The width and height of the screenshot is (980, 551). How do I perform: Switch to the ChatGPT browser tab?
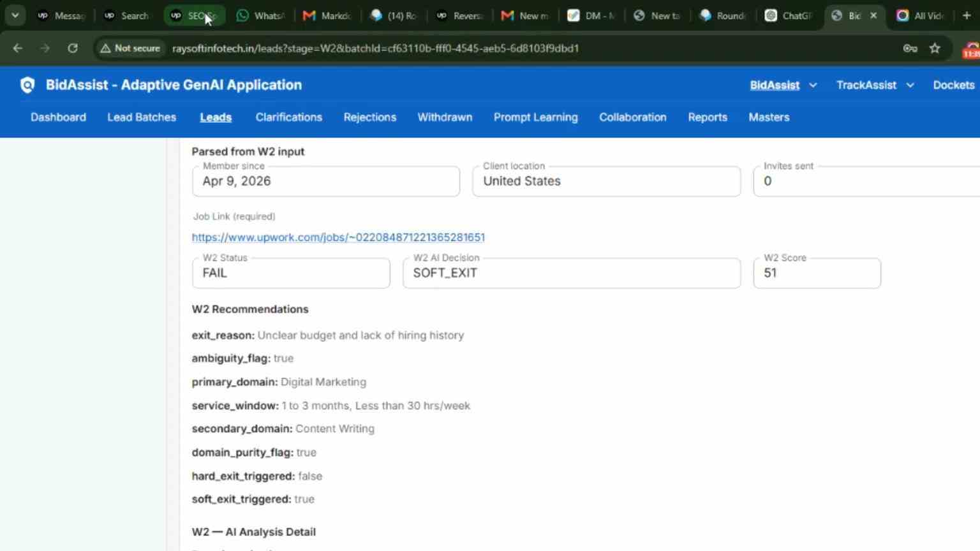pos(789,15)
